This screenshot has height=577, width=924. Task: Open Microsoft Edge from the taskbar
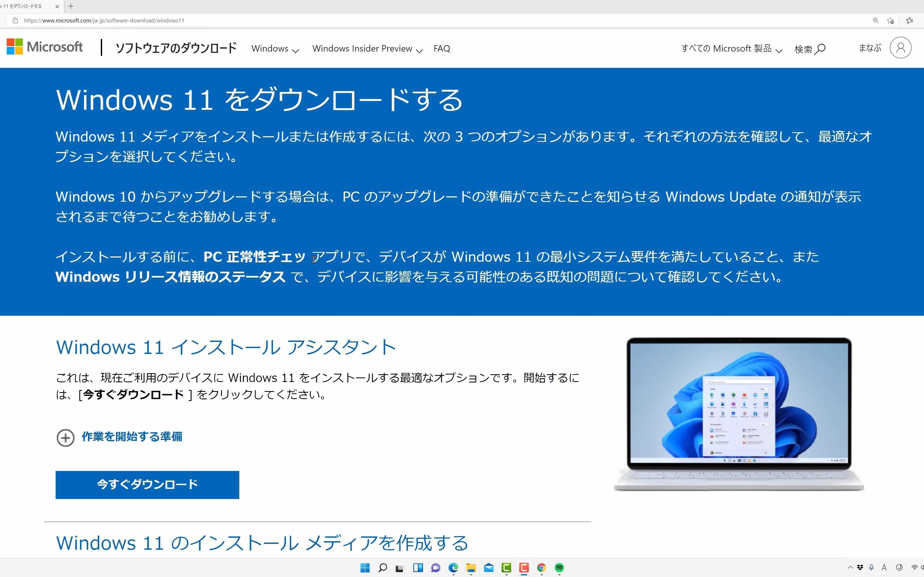pyautogui.click(x=454, y=568)
